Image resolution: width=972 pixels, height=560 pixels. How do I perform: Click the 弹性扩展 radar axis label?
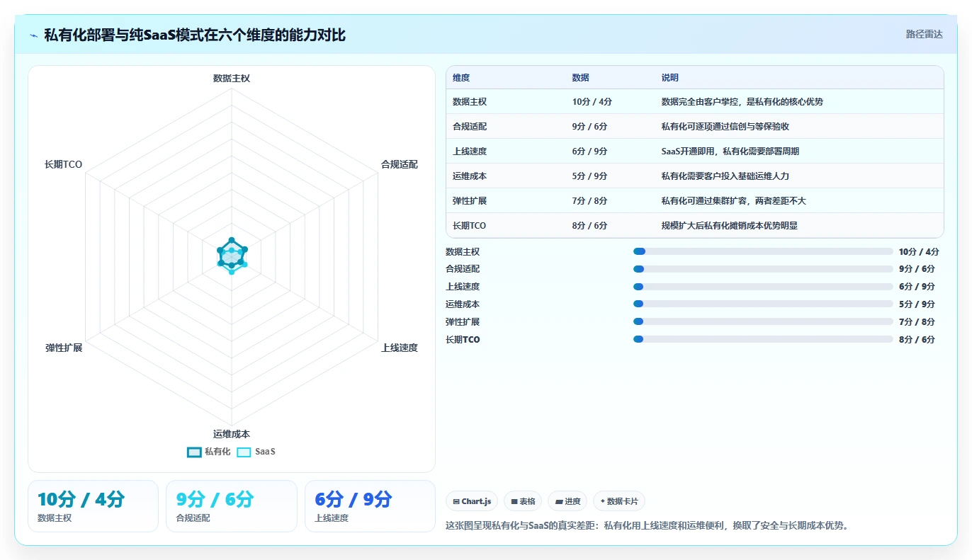[64, 348]
